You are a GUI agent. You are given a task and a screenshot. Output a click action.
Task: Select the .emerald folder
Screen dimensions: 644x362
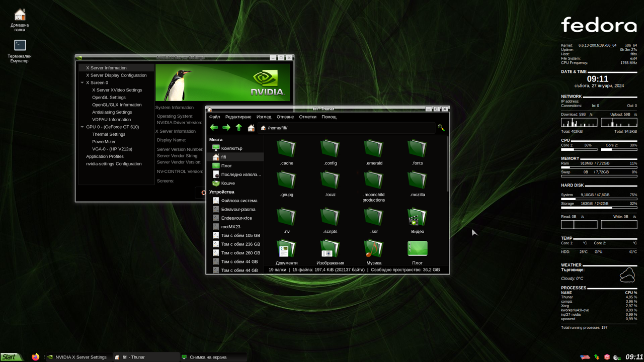pyautogui.click(x=374, y=153)
